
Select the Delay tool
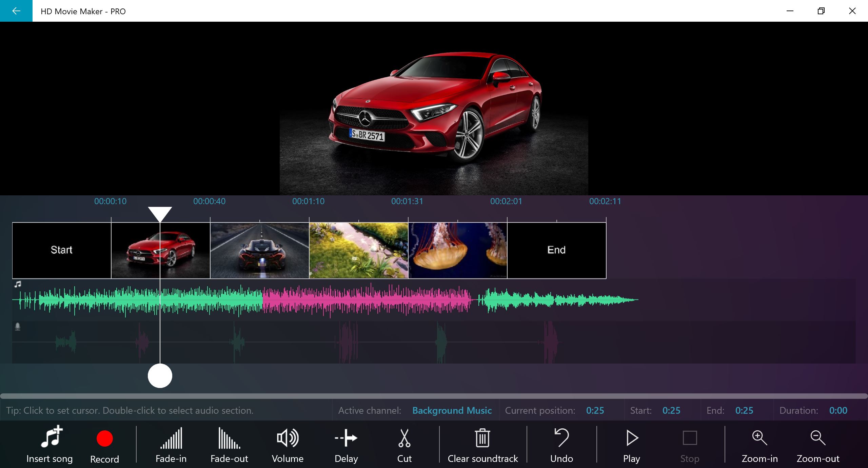346,444
